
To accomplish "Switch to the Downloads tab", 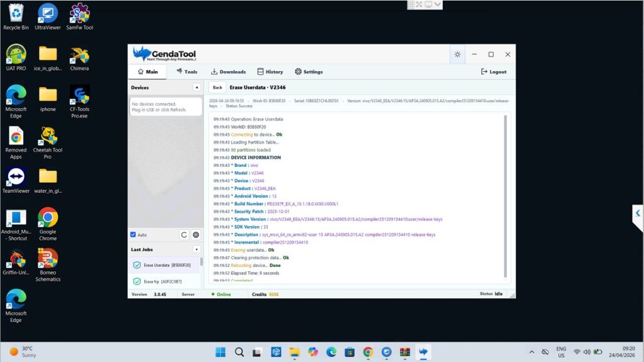I will [228, 72].
